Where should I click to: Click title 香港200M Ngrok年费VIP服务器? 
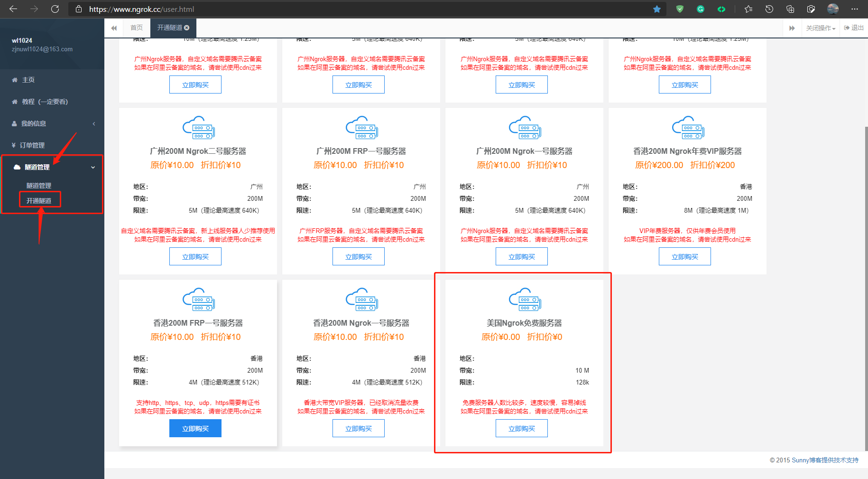687,151
